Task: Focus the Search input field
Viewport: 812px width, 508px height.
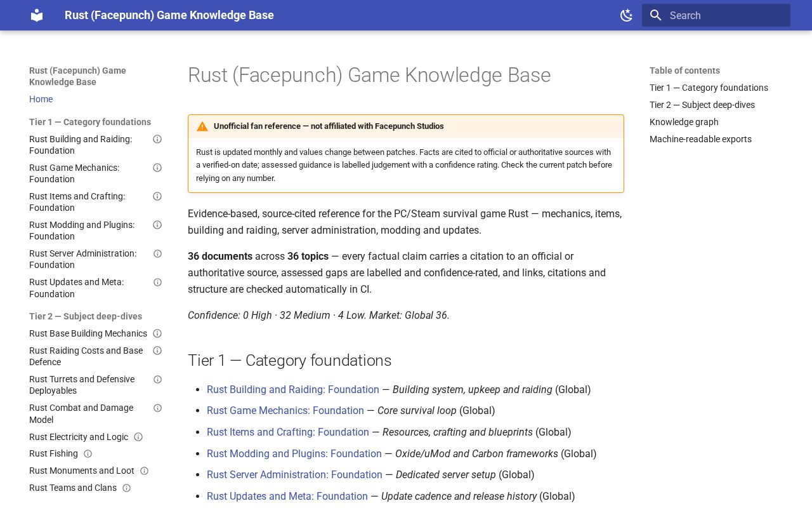Action: (716, 15)
